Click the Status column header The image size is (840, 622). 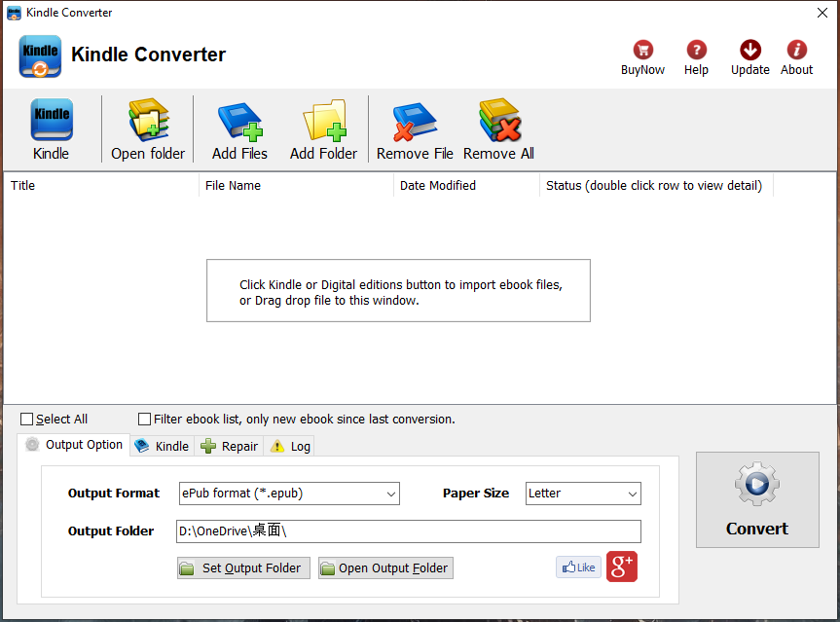pyautogui.click(x=656, y=185)
